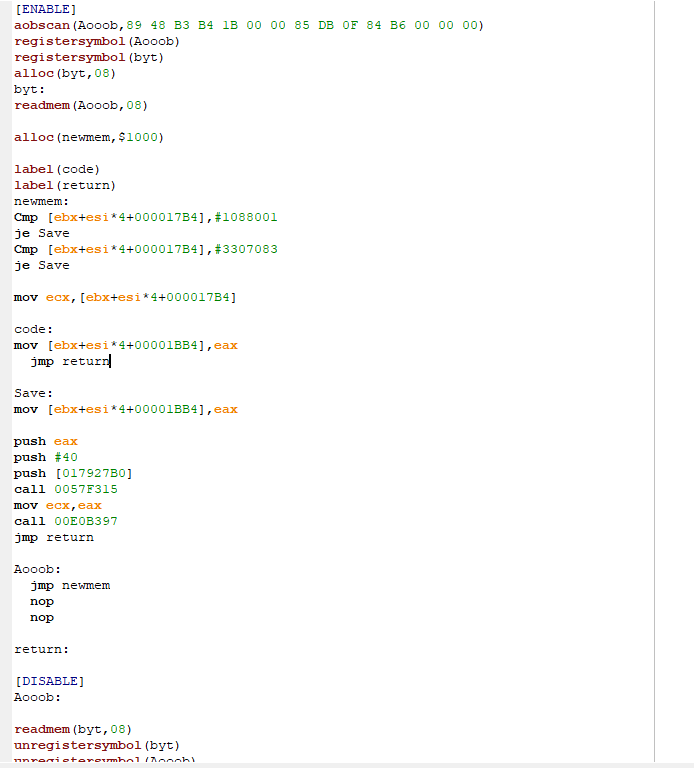Click the push [017927B0] instruction
This screenshot has width=694, height=768.
pyautogui.click(x=72, y=473)
